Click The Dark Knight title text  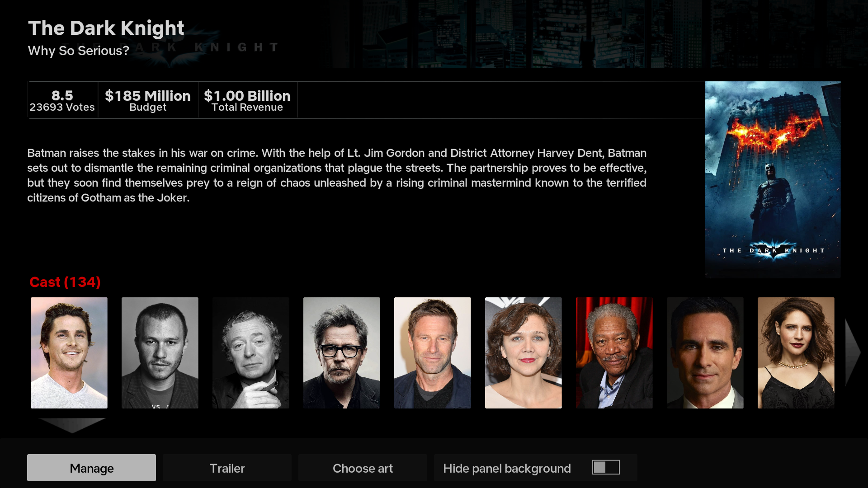point(106,28)
